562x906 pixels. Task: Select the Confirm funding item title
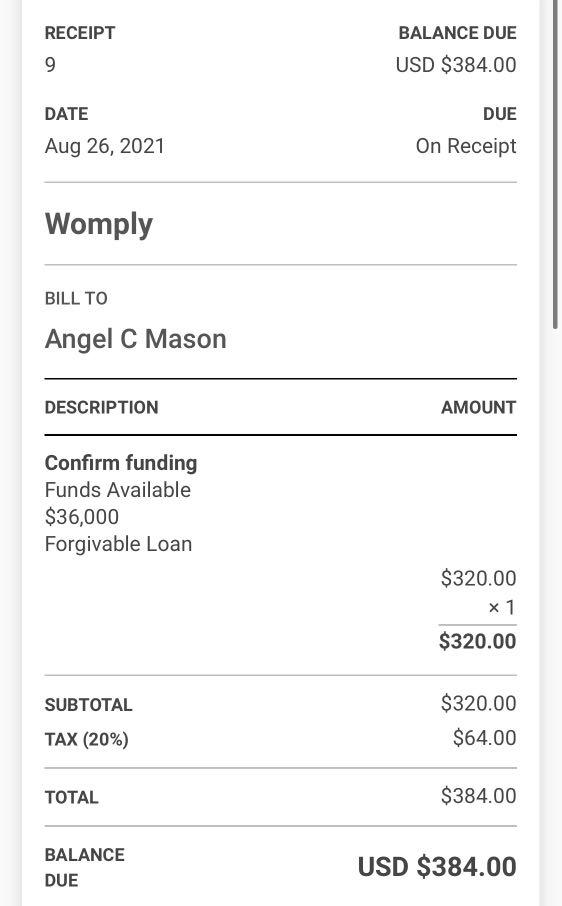click(x=121, y=463)
